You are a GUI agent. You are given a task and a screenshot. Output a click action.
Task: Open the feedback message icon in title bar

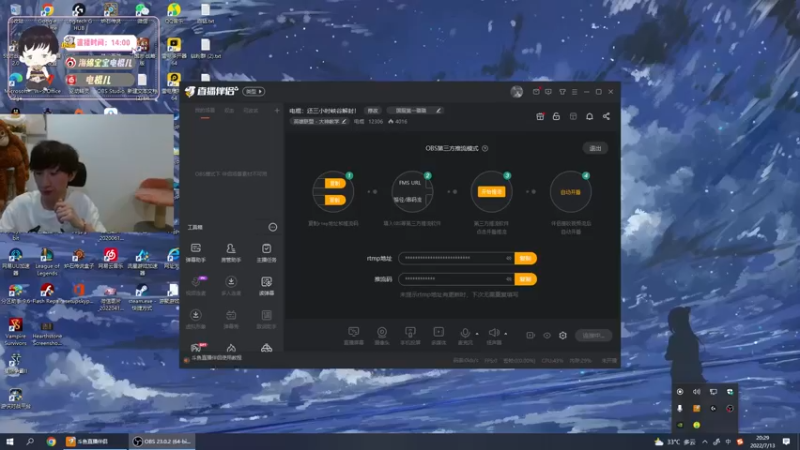point(548,92)
